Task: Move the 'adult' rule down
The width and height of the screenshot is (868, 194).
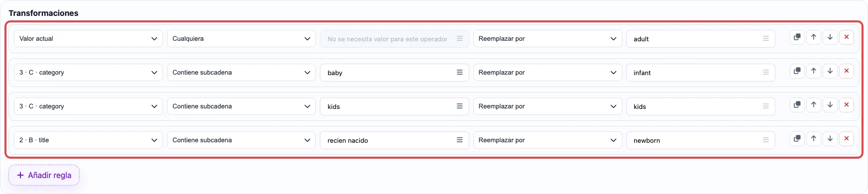Action: [x=830, y=37]
